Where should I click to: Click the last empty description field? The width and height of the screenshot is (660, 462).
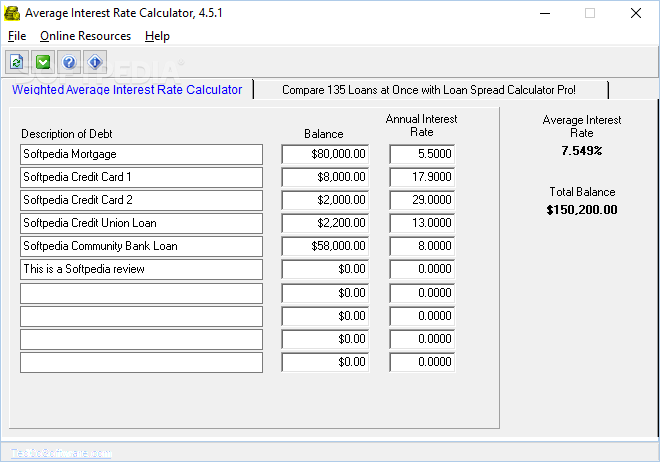[x=141, y=362]
